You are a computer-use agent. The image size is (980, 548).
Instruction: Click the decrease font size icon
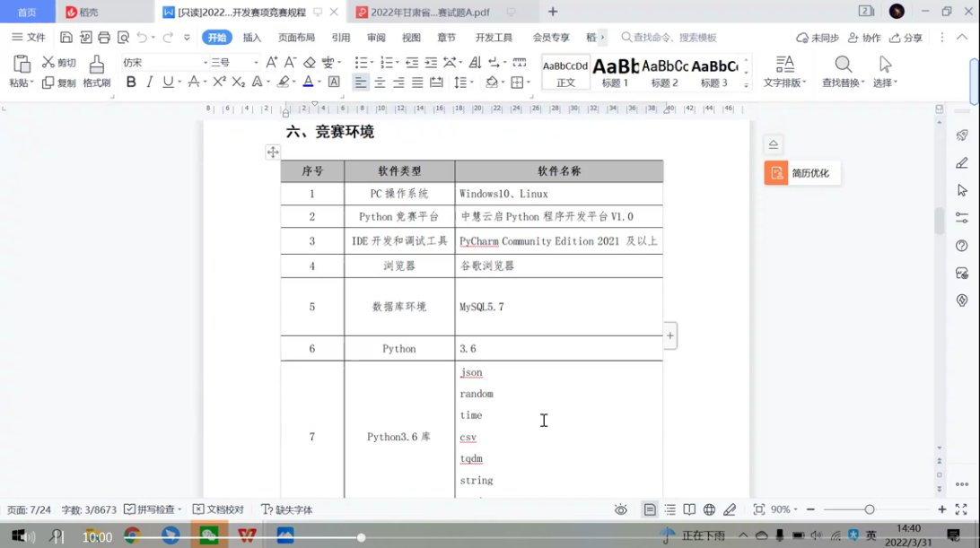pyautogui.click(x=290, y=63)
